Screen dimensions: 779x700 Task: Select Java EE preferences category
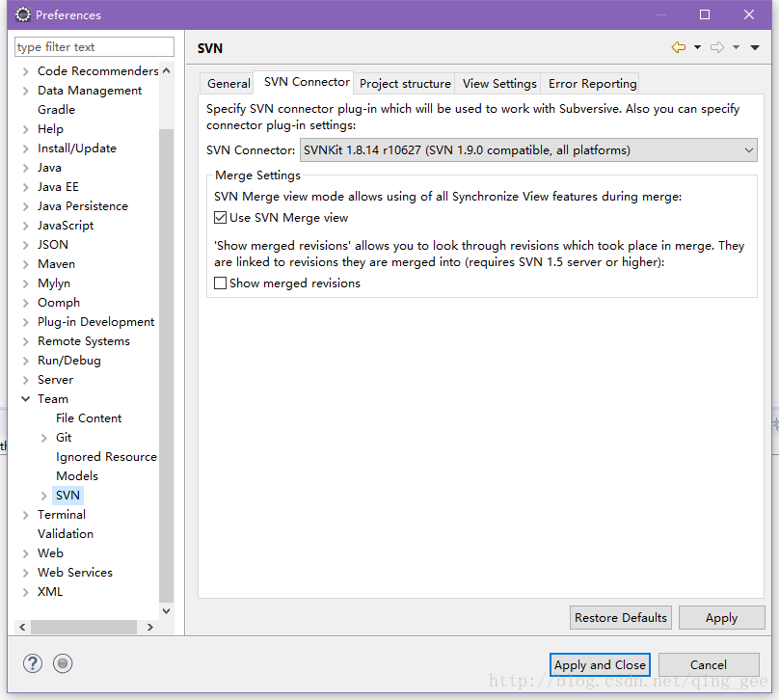click(x=58, y=187)
